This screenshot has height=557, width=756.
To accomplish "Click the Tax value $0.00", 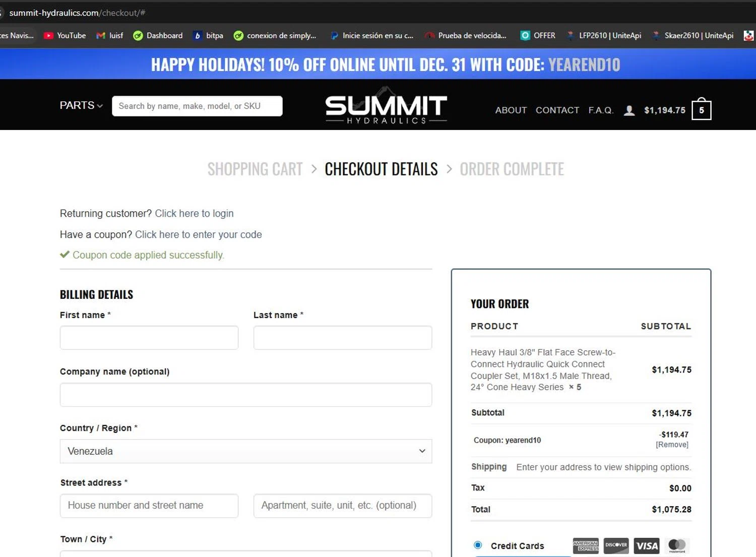I will point(680,488).
